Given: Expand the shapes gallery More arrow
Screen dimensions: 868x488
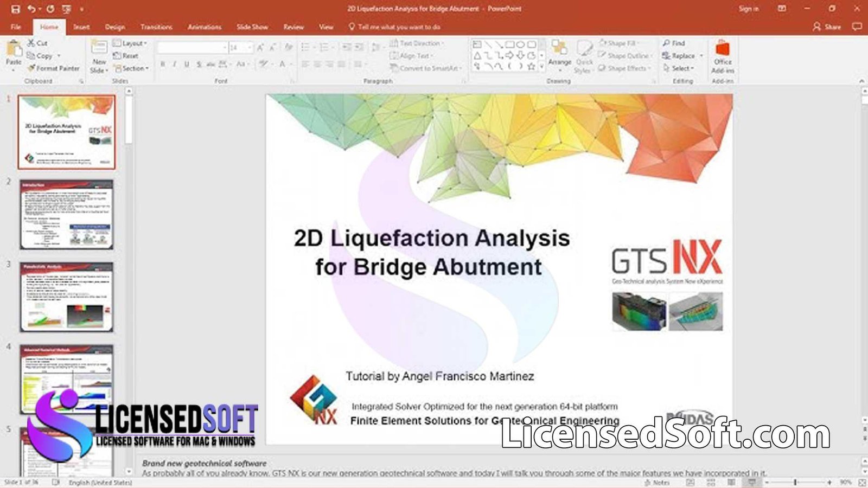Looking at the screenshot, I should 541,67.
